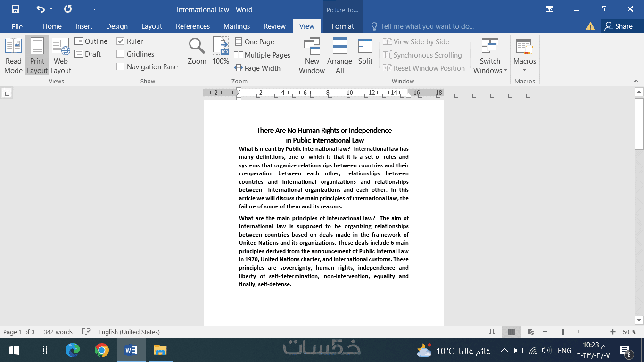Screen dimensions: 644x362
Task: Open Microsoft Edge from the taskbar
Action: (x=73, y=350)
